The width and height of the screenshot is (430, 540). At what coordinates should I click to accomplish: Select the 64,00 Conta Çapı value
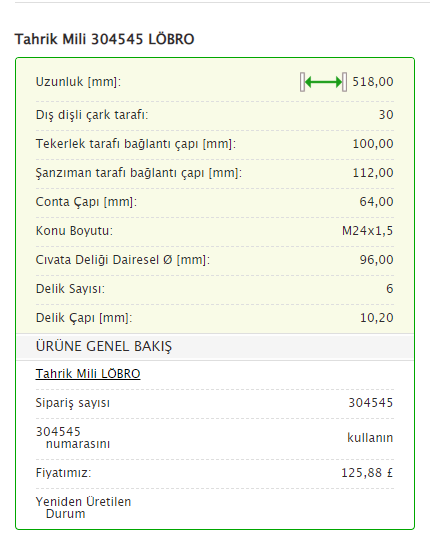coord(376,201)
